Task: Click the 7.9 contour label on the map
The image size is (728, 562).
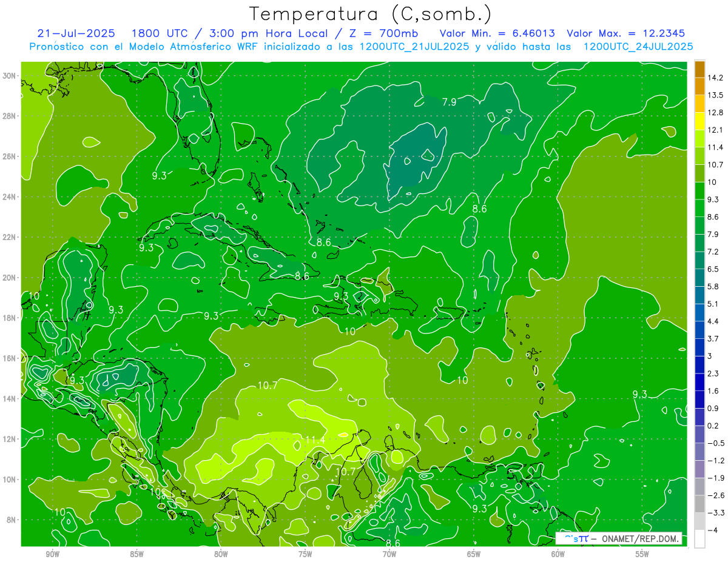Action: point(449,102)
